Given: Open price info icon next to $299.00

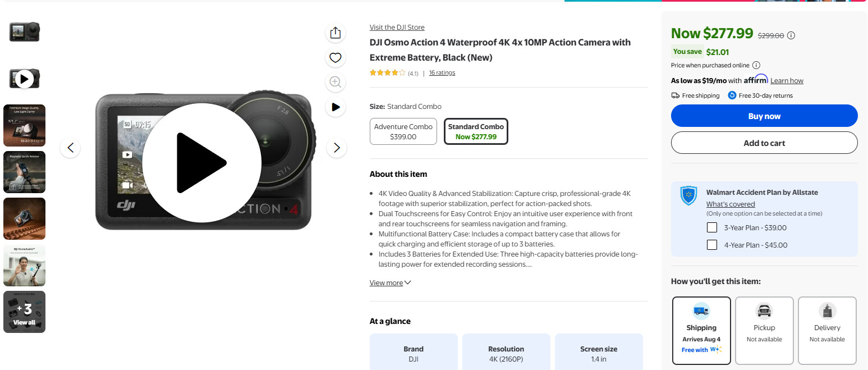Looking at the screenshot, I should pyautogui.click(x=791, y=35).
